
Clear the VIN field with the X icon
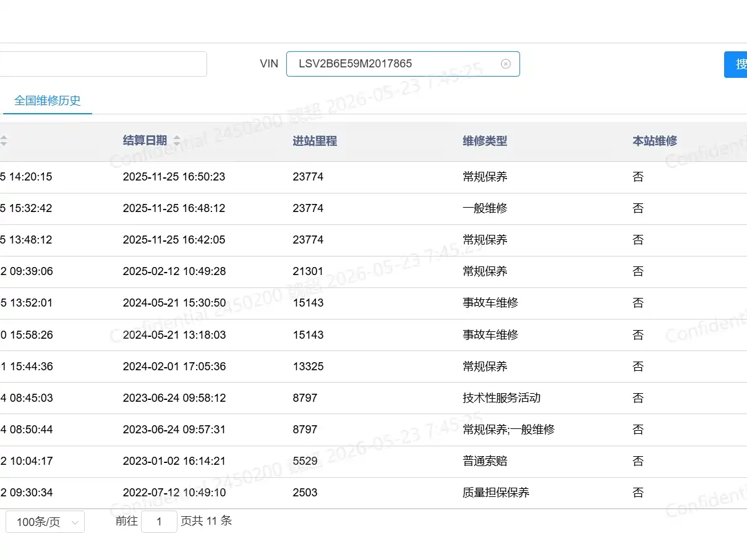pyautogui.click(x=506, y=64)
